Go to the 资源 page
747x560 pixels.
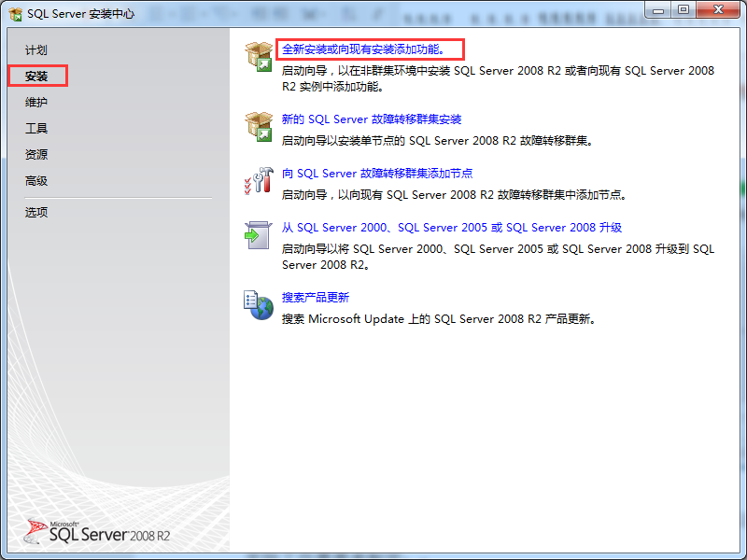pyautogui.click(x=36, y=154)
